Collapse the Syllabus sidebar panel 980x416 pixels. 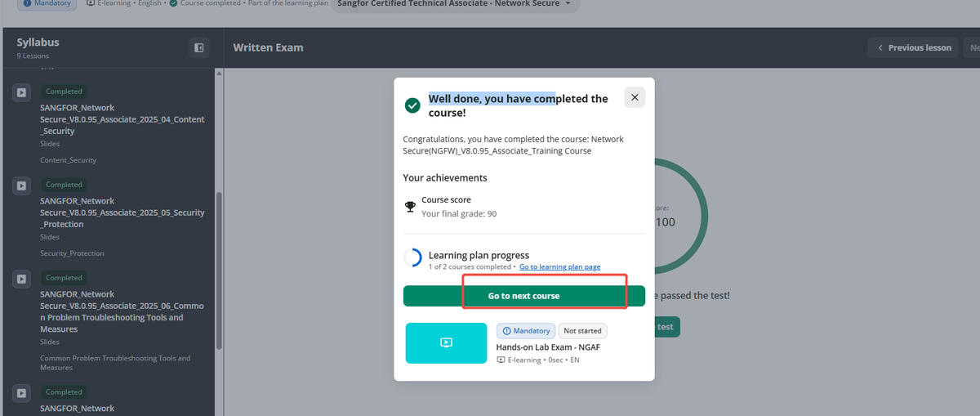[198, 48]
